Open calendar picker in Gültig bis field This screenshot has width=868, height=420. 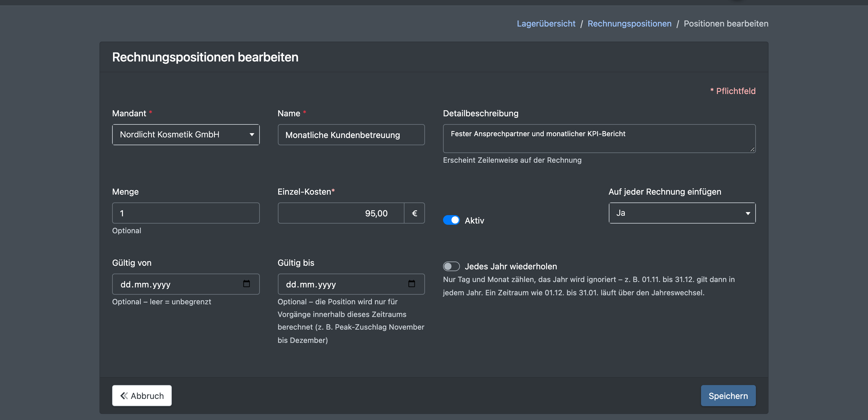(x=411, y=284)
